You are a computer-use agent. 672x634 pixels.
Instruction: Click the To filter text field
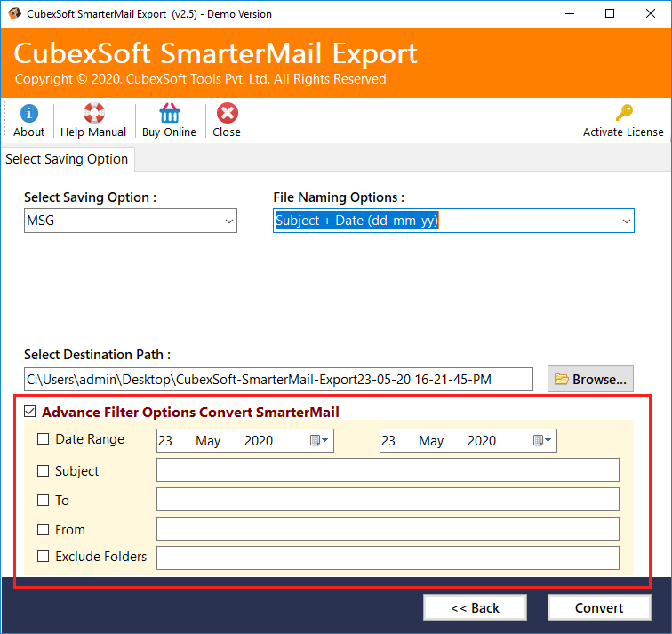(388, 500)
